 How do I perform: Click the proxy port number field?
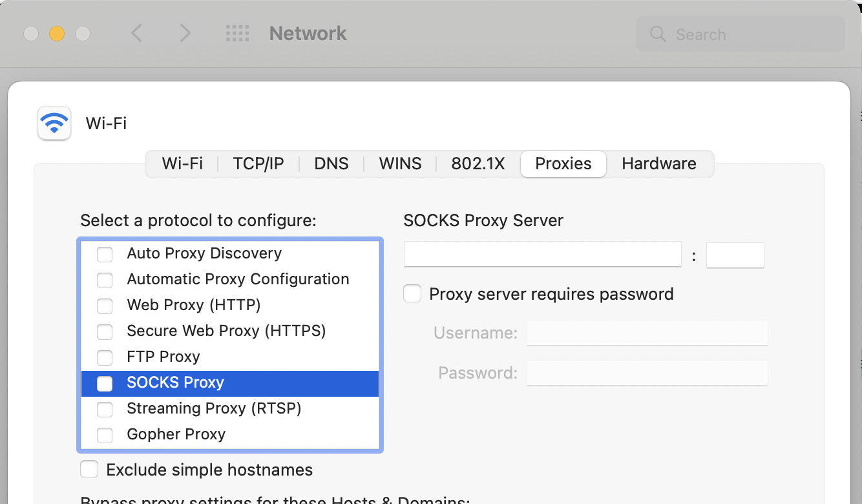point(735,255)
